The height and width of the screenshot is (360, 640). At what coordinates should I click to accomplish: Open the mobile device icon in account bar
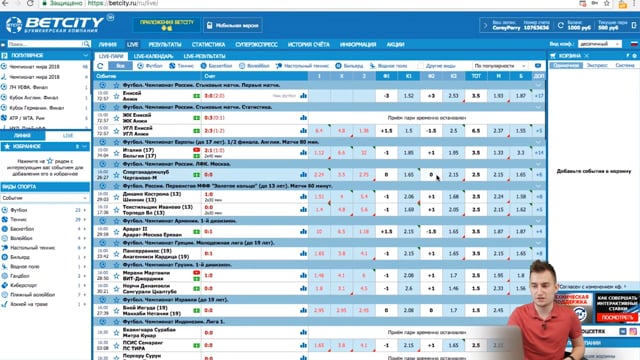[634, 25]
